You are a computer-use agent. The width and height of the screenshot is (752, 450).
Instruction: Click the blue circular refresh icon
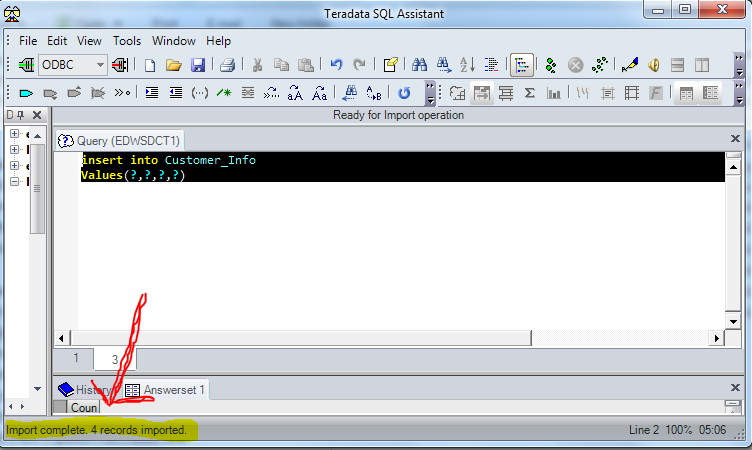coord(404,93)
